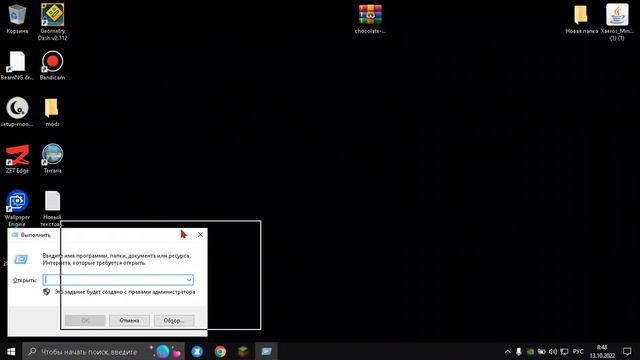Launch Geometry Dash v2.112 shortcut
The height and width of the screenshot is (360, 640).
click(x=52, y=22)
